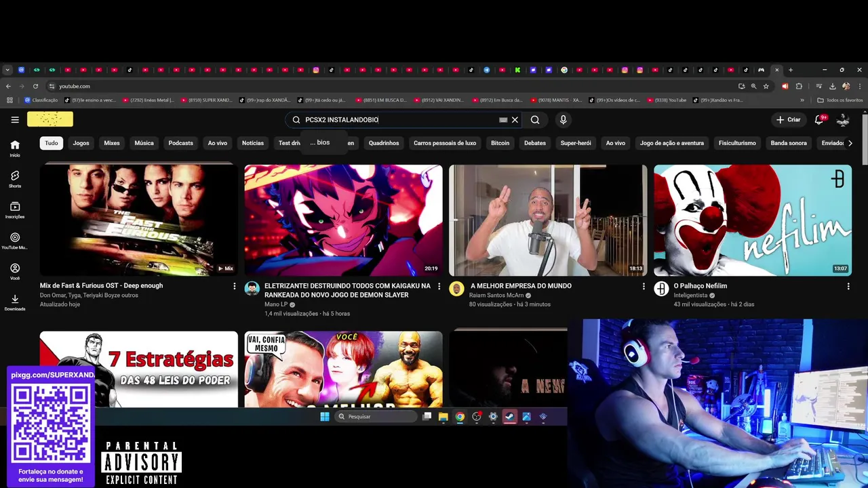The width and height of the screenshot is (868, 488).
Task: Click the magnifier search button next to search box
Action: coord(535,120)
